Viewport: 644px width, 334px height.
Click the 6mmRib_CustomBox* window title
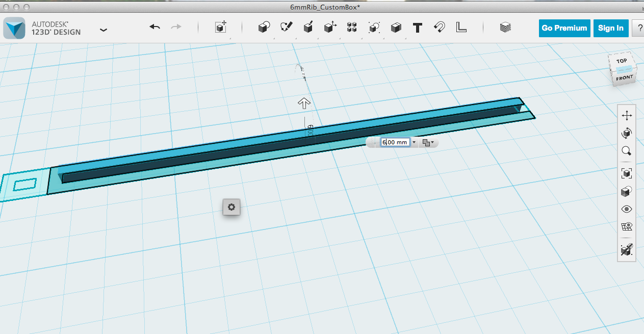[x=325, y=8]
